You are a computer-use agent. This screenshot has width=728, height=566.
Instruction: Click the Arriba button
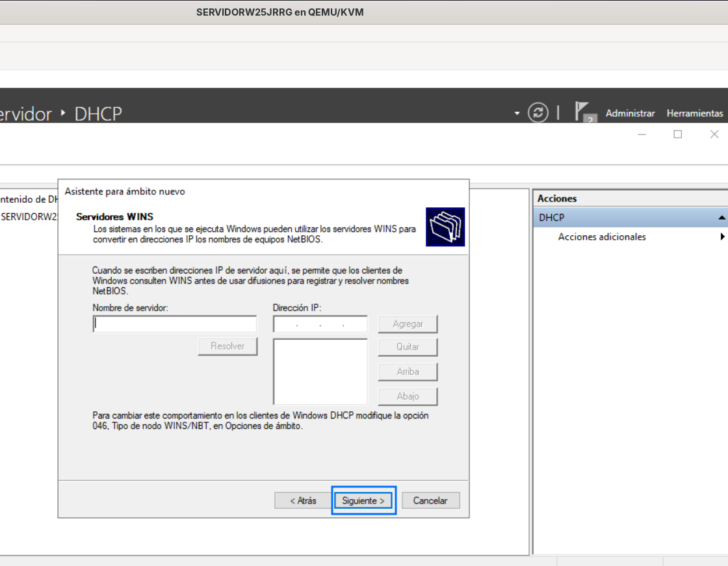408,372
